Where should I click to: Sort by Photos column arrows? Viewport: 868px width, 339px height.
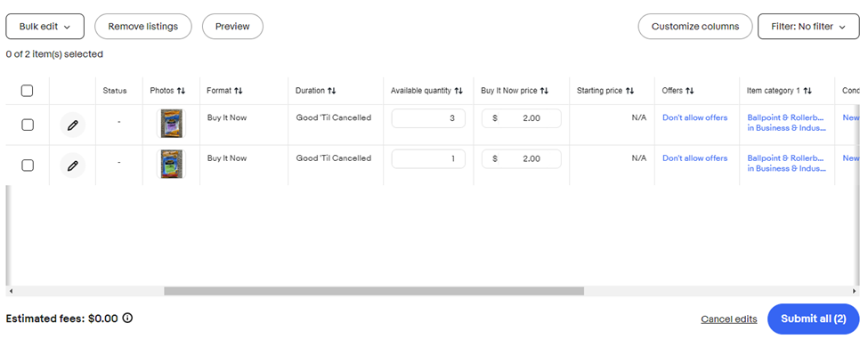181,91
